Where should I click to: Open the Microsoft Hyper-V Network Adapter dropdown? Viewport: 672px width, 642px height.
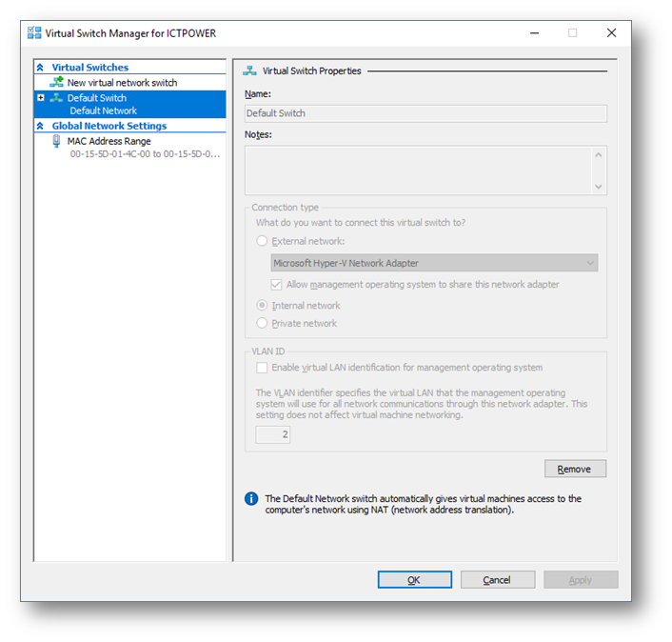tap(434, 263)
